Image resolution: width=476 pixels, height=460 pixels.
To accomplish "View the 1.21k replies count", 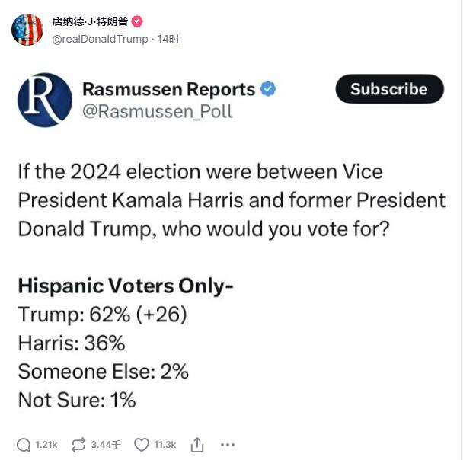I will click(x=46, y=445).
